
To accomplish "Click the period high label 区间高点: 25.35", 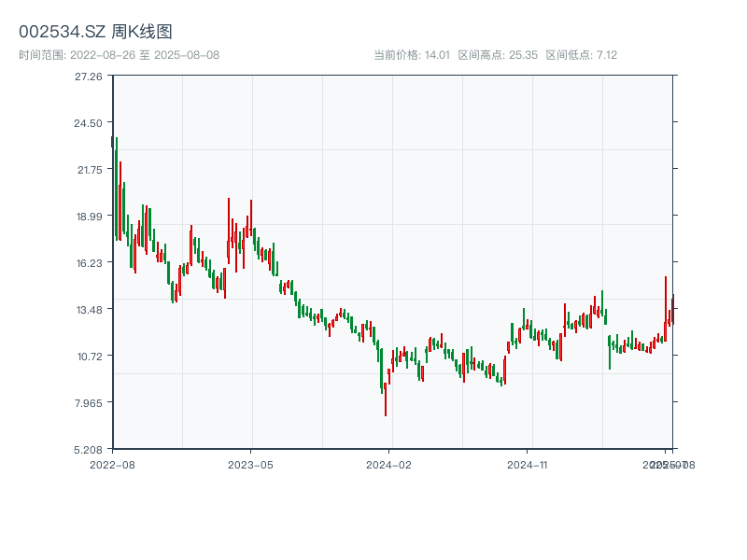I will pos(498,55).
